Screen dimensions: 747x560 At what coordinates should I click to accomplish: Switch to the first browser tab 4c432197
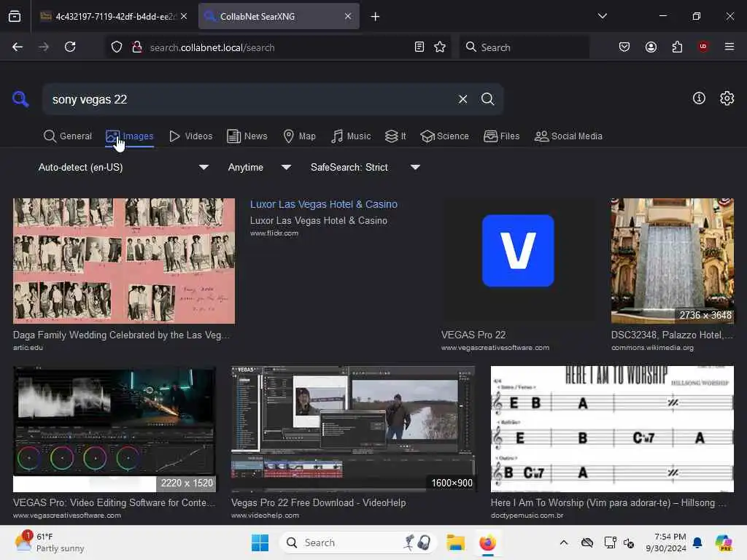(x=113, y=17)
